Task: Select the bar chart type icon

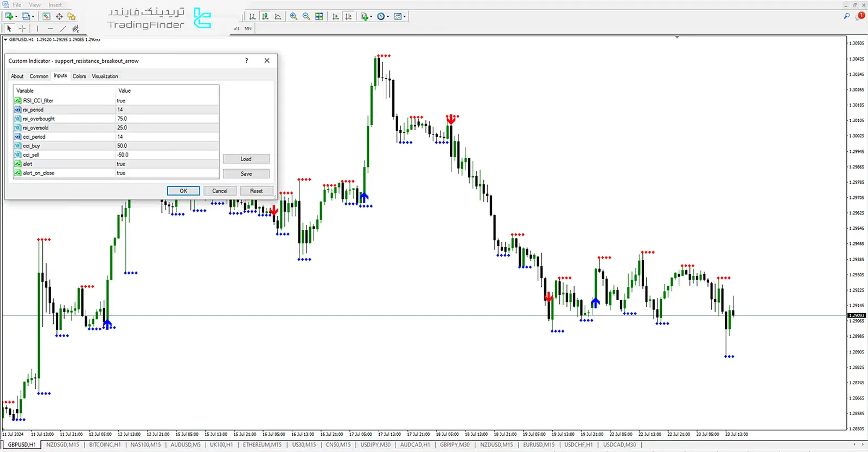Action: [x=252, y=16]
